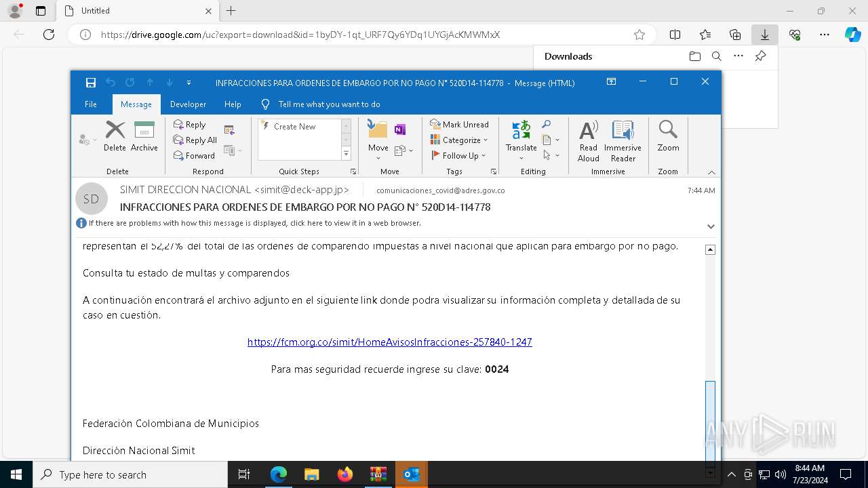Collapse the ribbon with the chevron
Image resolution: width=868 pixels, height=488 pixels.
click(711, 172)
